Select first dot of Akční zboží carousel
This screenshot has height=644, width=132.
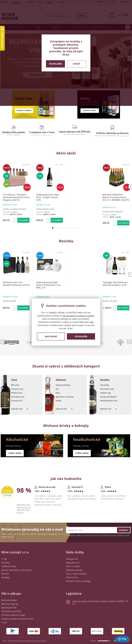pos(52,228)
